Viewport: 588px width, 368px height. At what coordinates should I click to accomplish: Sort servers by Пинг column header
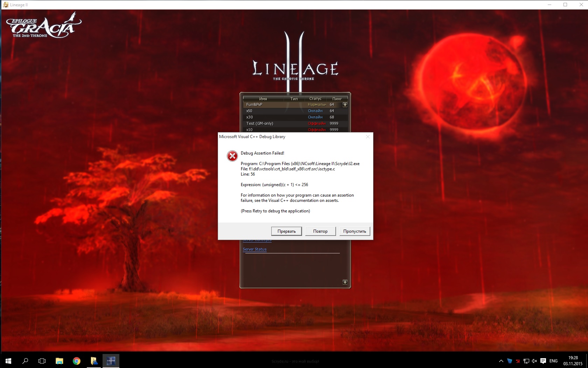click(337, 99)
